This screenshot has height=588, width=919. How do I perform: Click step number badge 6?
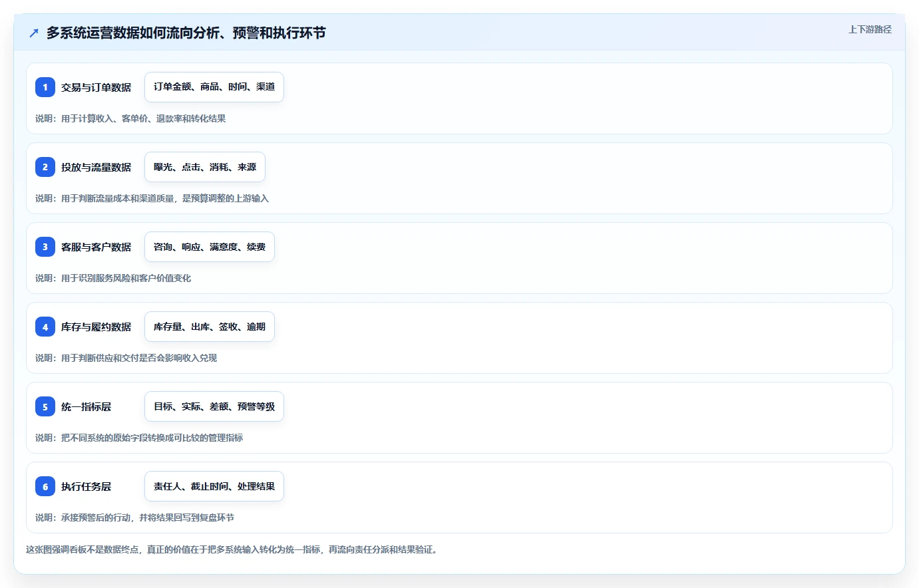45,486
